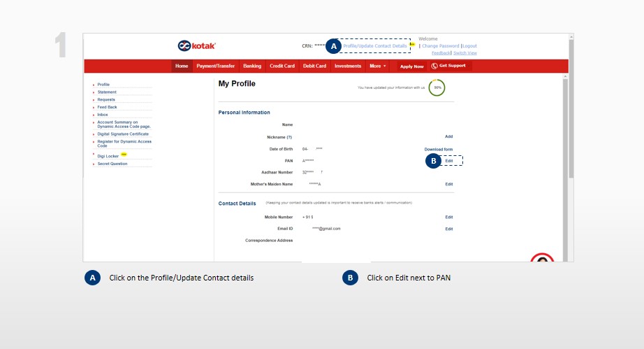Expand the More dropdown menu
Screen dimensions: 644x349
tap(378, 66)
